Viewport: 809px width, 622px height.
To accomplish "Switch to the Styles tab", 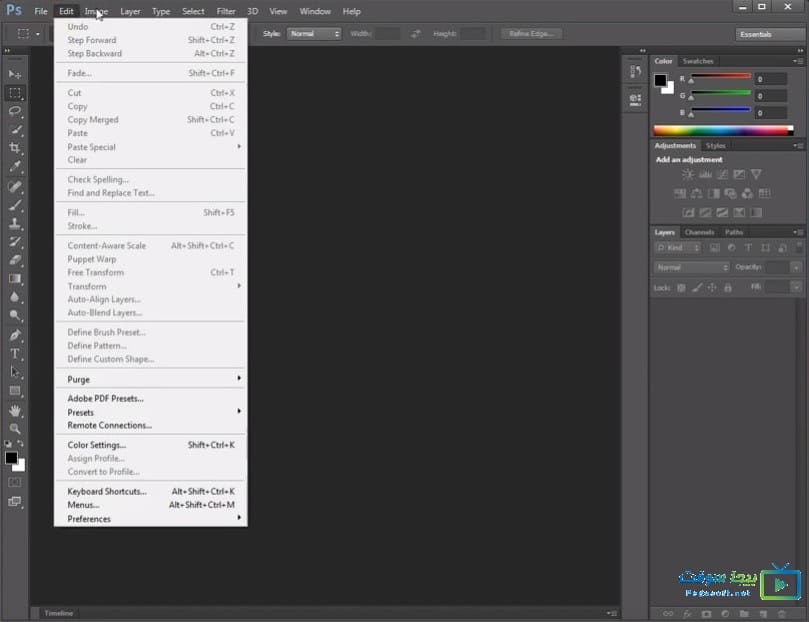I will (716, 145).
